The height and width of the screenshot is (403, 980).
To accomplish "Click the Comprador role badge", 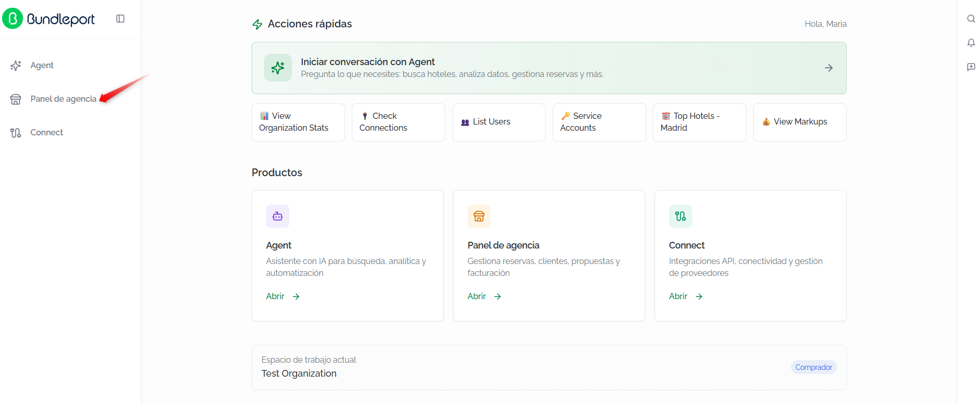I will click(814, 367).
